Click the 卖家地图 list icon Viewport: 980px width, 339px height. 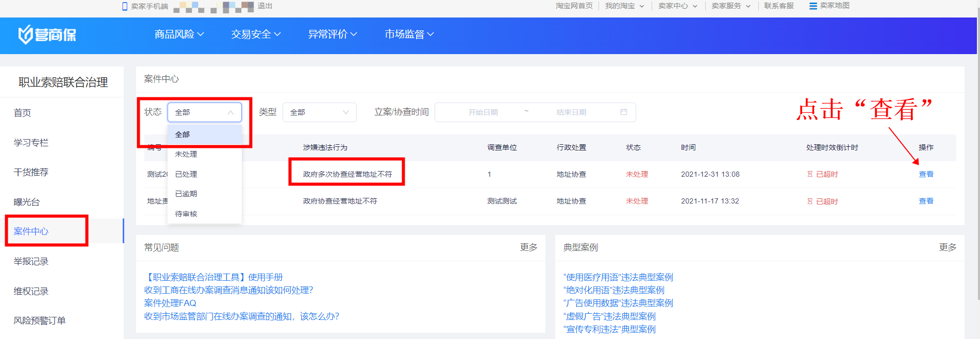(x=813, y=6)
